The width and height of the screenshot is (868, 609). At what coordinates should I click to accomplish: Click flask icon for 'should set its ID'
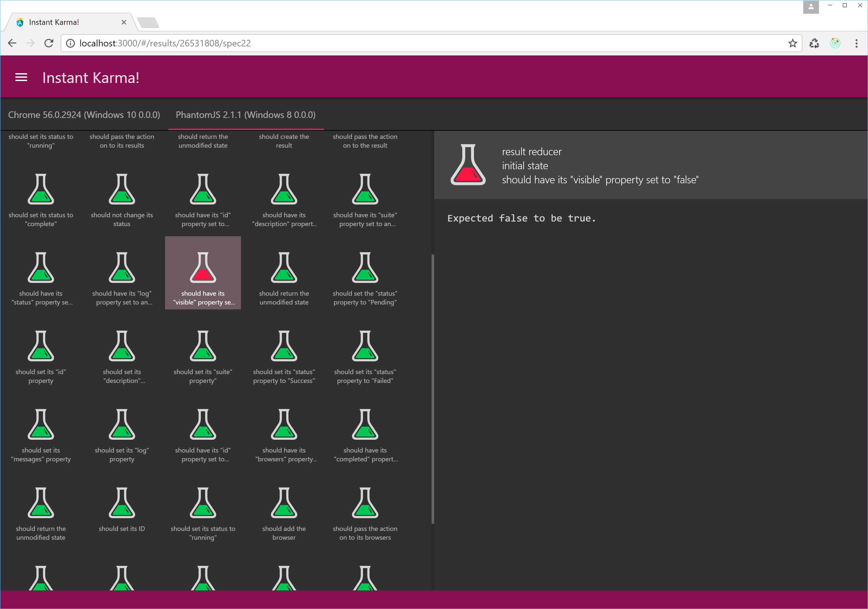tap(122, 502)
